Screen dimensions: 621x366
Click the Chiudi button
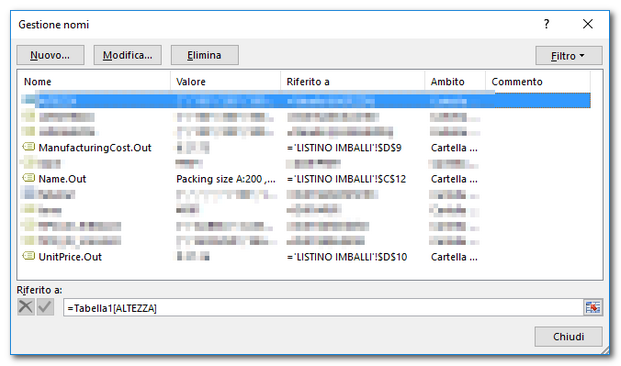(569, 336)
